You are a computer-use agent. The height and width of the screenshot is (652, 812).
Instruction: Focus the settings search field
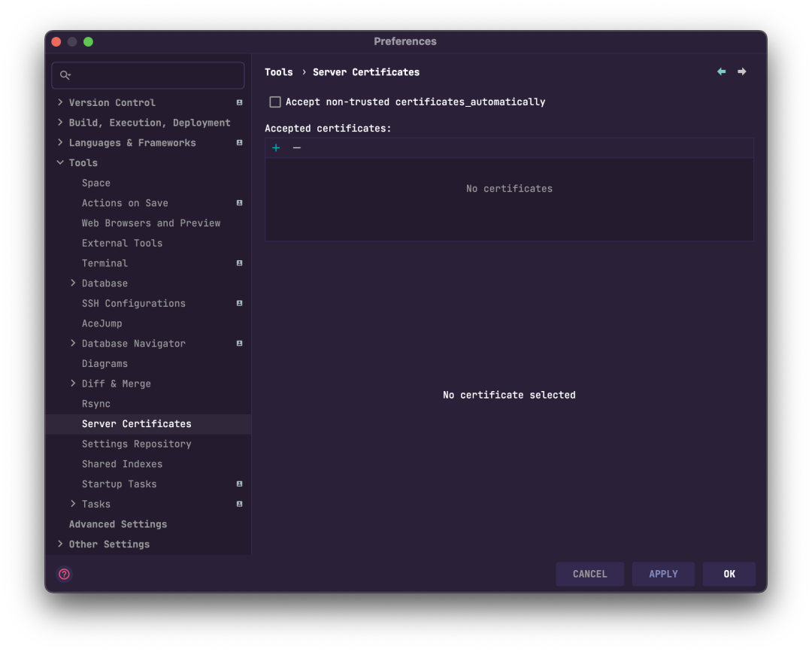[x=148, y=75]
